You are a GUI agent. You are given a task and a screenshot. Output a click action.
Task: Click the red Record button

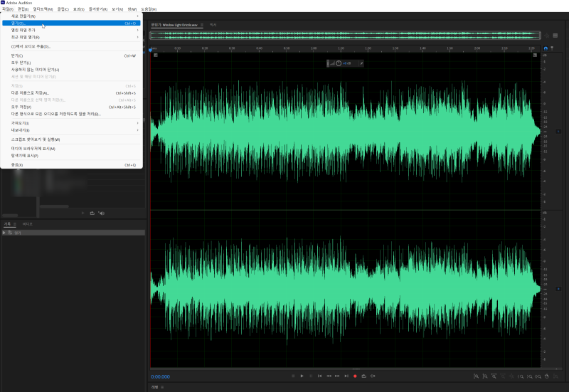(x=355, y=376)
